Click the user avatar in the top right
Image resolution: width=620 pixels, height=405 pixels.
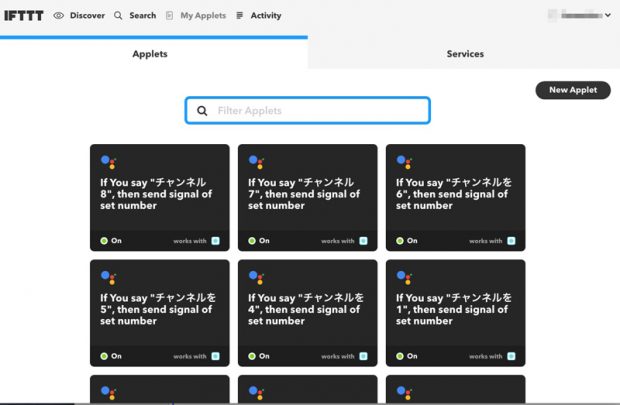click(552, 15)
